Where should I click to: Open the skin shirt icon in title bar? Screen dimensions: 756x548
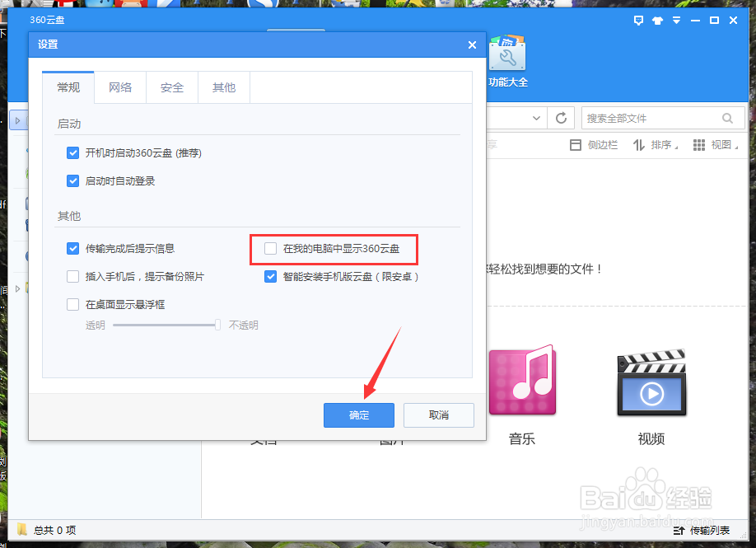pyautogui.click(x=657, y=21)
